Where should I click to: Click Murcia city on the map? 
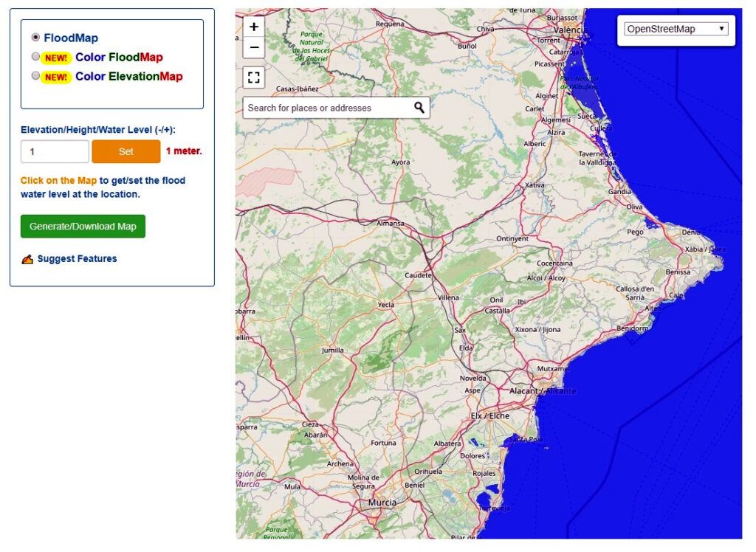click(x=382, y=503)
